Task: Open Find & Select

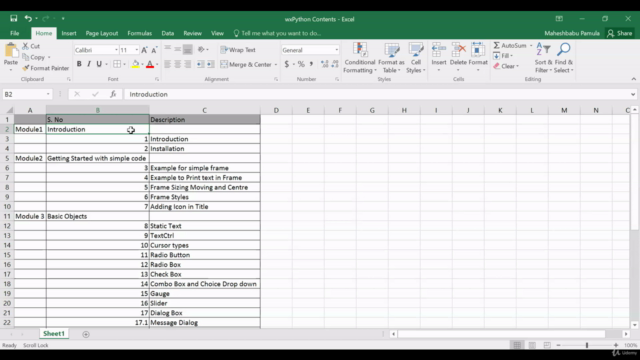Action: [x=564, y=58]
